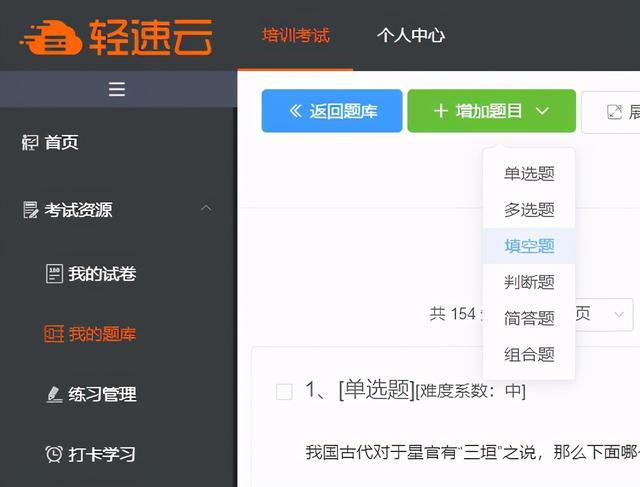Select 单选题 from the dropdown menu
This screenshot has height=487, width=640.
pos(529,174)
